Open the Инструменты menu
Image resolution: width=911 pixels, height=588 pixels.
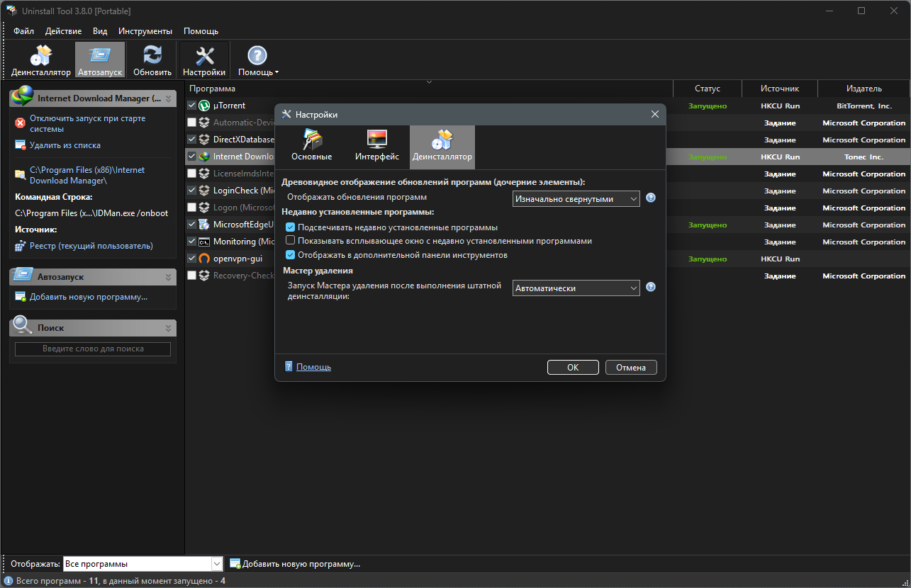click(x=145, y=31)
